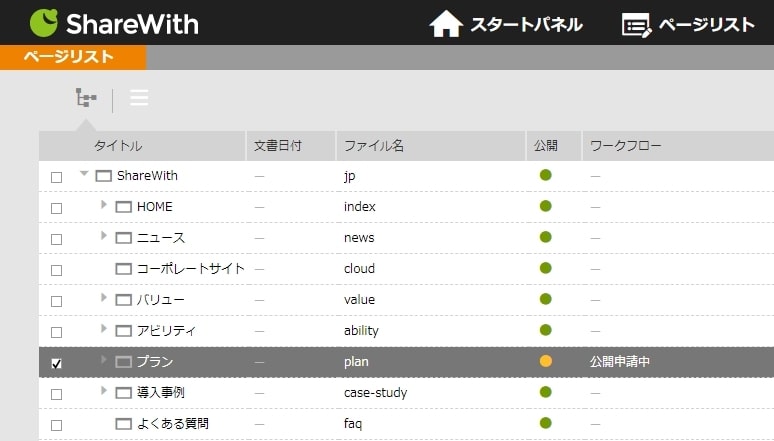Click the page icon beside ニュース
The width and height of the screenshot is (774, 441).
click(124, 238)
